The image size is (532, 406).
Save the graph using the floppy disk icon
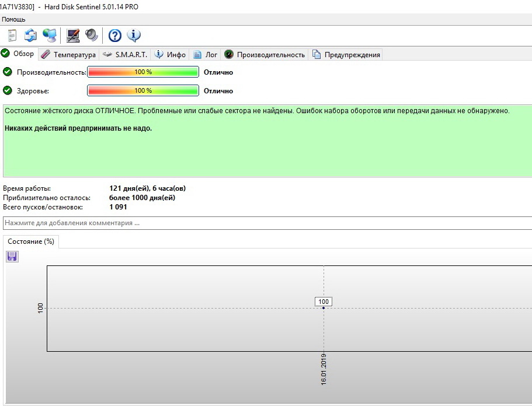click(12, 257)
